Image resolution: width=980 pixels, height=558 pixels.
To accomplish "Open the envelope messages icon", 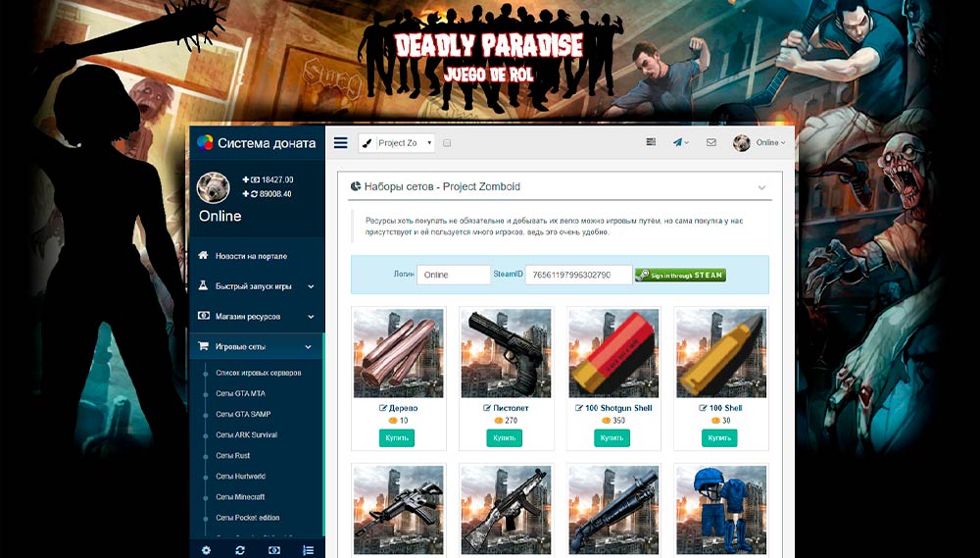I will [x=711, y=142].
